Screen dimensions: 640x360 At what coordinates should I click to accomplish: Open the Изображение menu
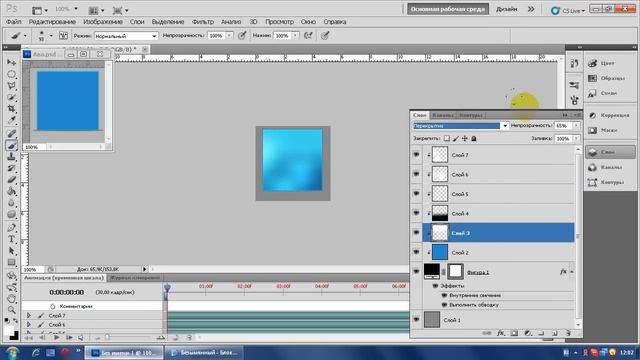pos(103,22)
